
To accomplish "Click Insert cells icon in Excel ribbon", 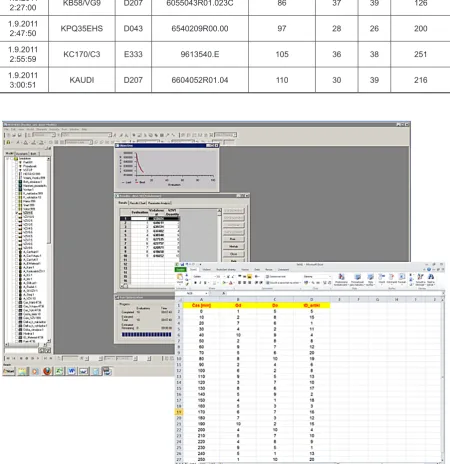I will pyautogui.click(x=381, y=278).
